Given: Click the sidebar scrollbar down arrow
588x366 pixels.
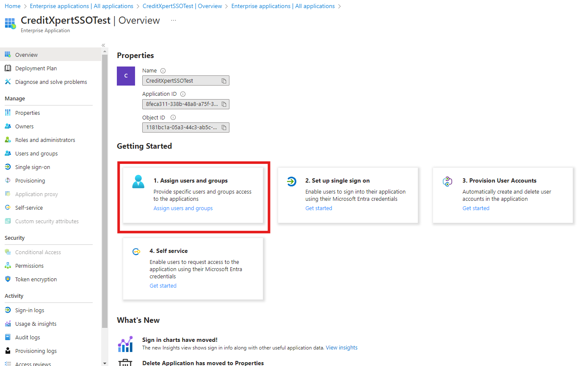Looking at the screenshot, I should 105,363.
